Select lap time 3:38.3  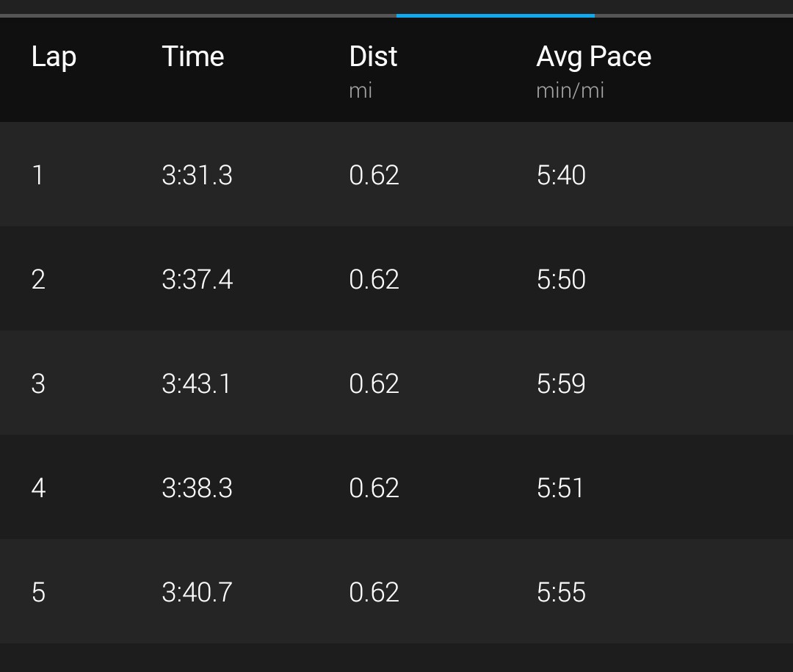click(198, 488)
